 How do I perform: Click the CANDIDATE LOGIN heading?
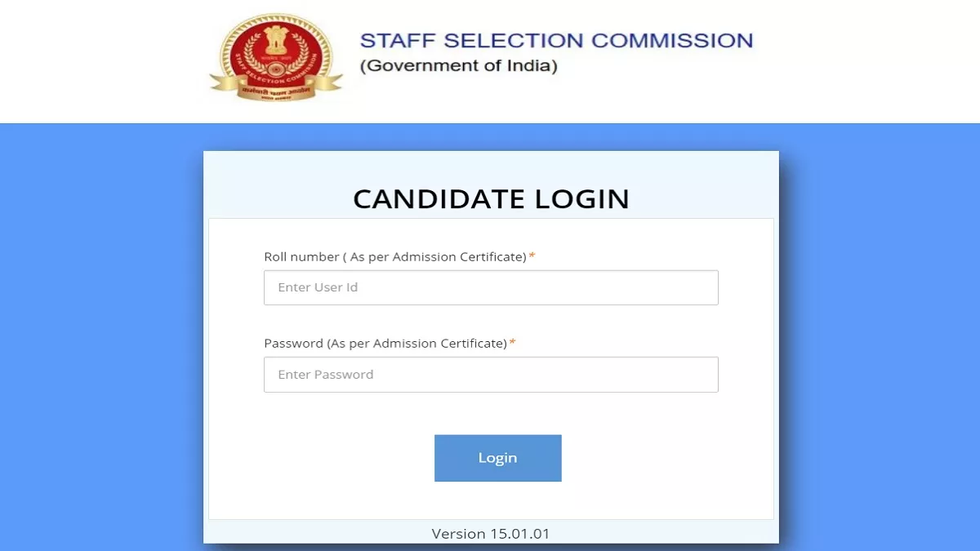pos(491,199)
